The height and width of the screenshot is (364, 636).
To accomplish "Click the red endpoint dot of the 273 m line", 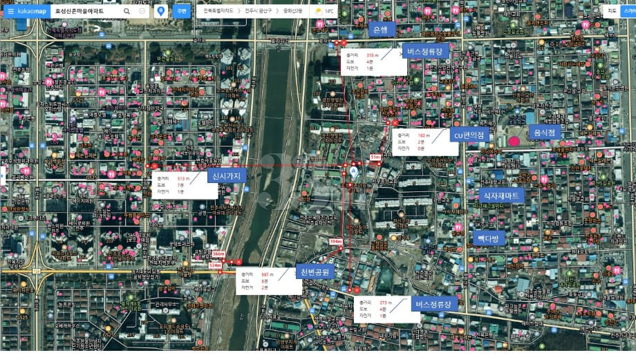I will coord(349,290).
